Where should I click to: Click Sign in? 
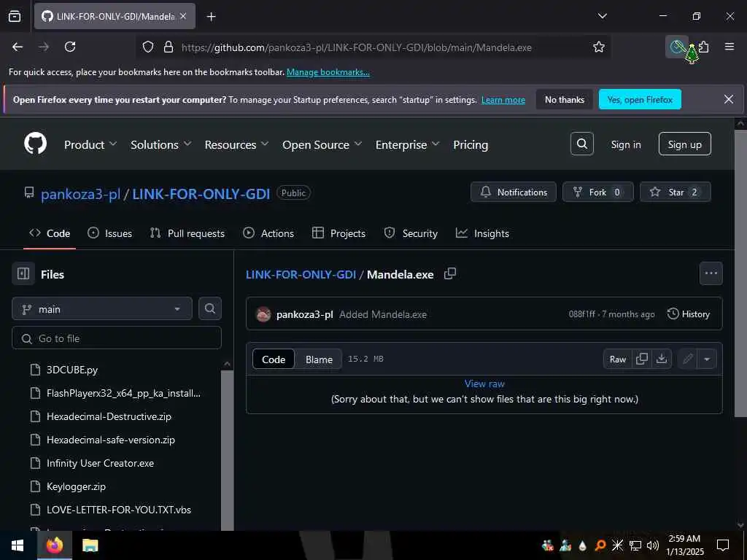coord(625,144)
